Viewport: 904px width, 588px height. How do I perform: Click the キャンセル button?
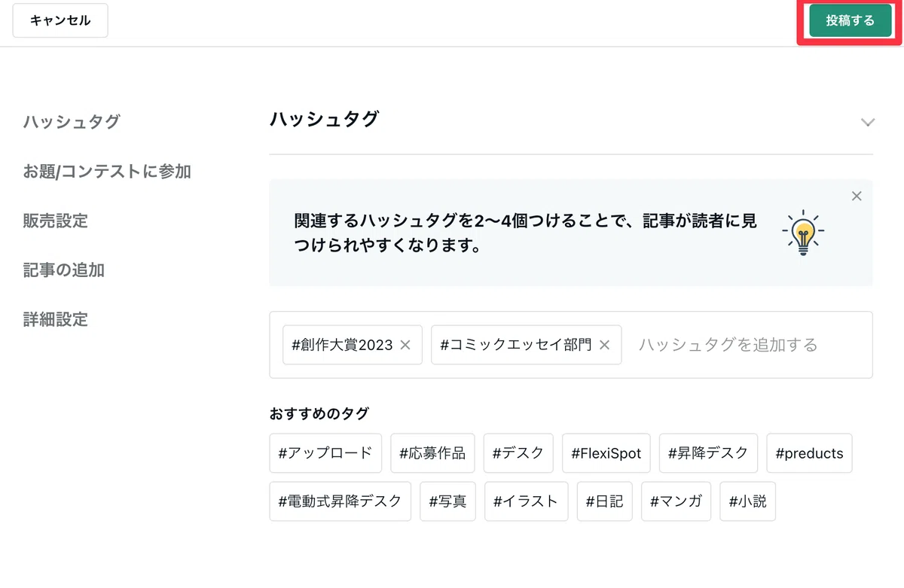click(x=60, y=20)
